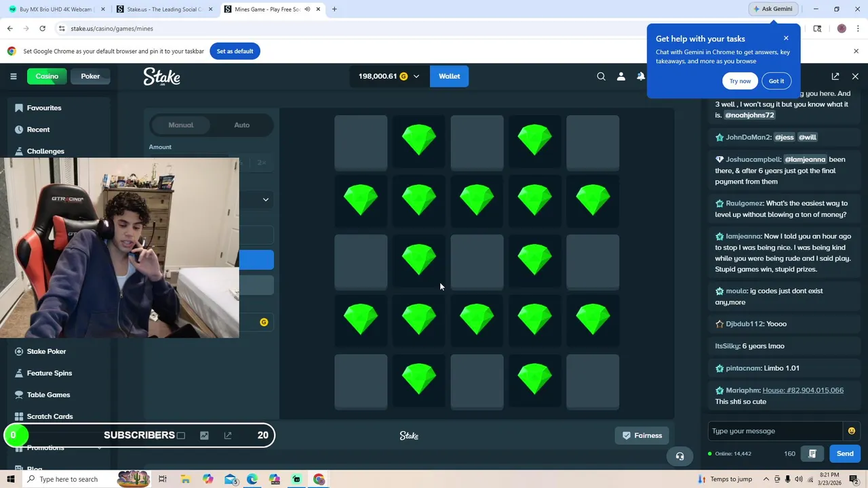Viewport: 868px width, 488px height.
Task: Click the Scratch Cards icon in sidebar
Action: point(19,416)
